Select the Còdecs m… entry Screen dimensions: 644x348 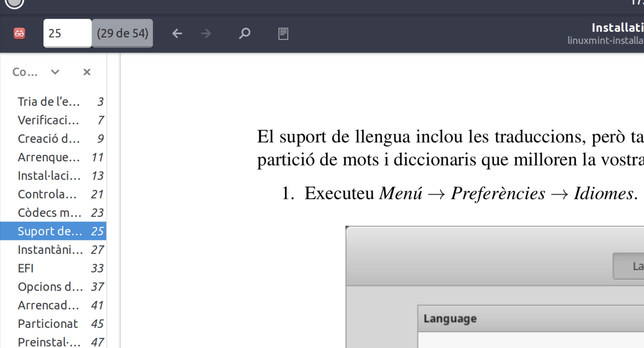(x=53, y=212)
